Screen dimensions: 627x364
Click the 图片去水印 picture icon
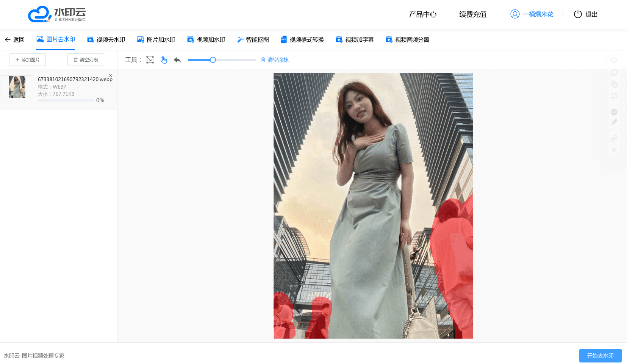pyautogui.click(x=40, y=39)
